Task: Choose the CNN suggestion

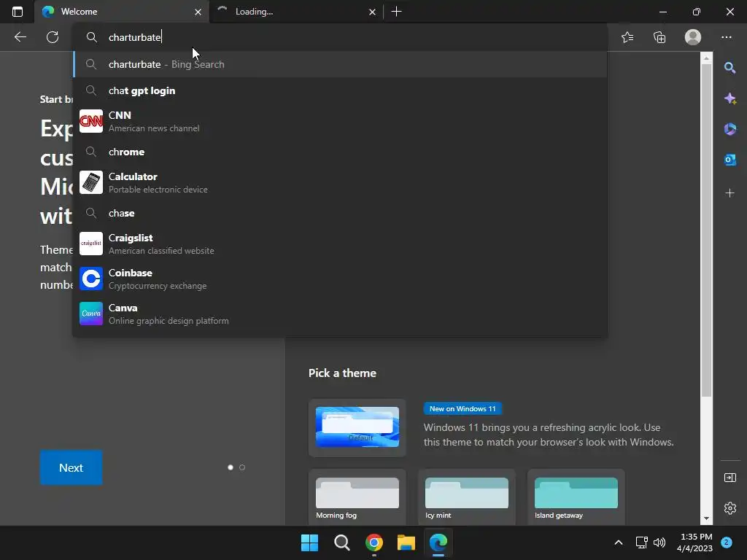Action: click(340, 122)
